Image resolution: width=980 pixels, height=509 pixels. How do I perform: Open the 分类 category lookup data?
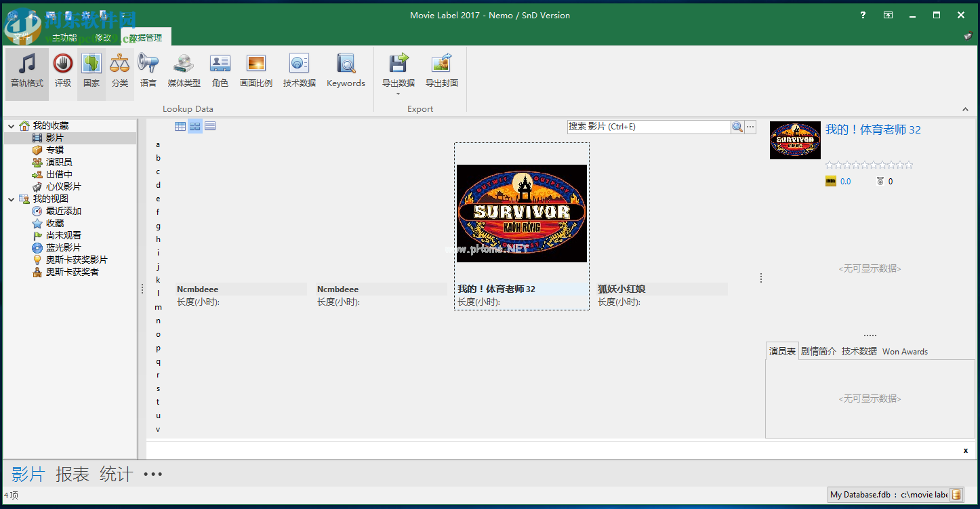tap(120, 73)
